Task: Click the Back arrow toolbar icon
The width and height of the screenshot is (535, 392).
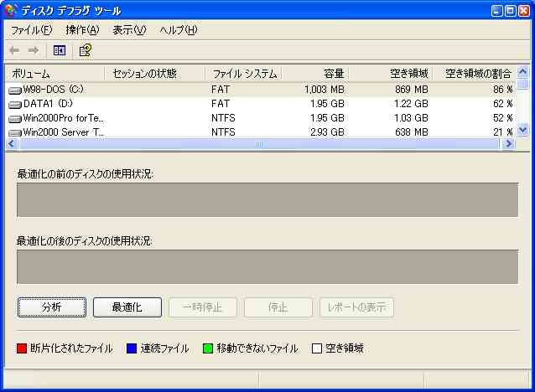Action: point(14,50)
